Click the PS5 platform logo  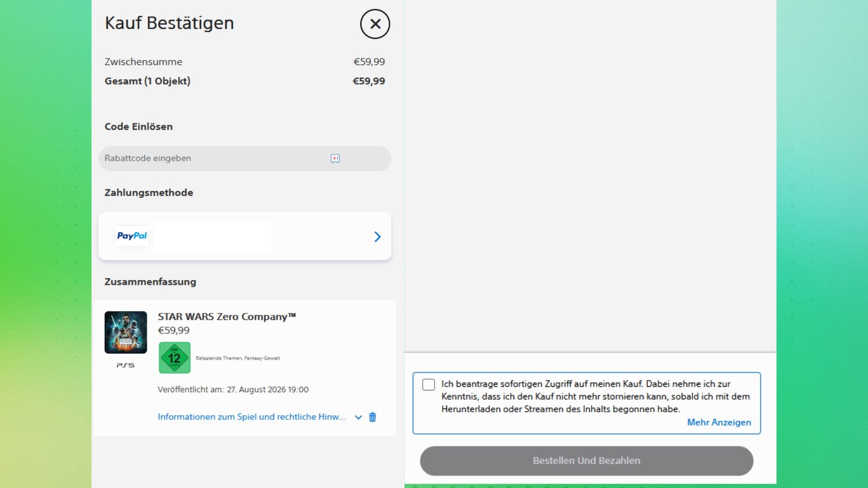pos(125,365)
